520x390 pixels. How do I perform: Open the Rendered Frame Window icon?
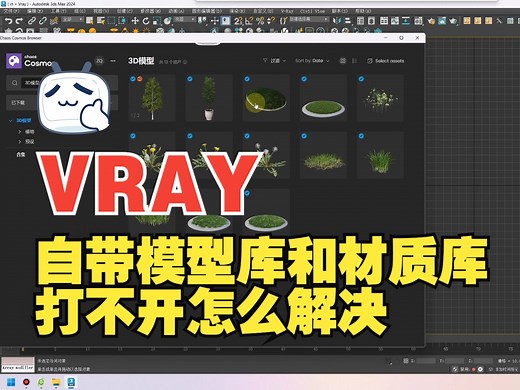pos(442,21)
